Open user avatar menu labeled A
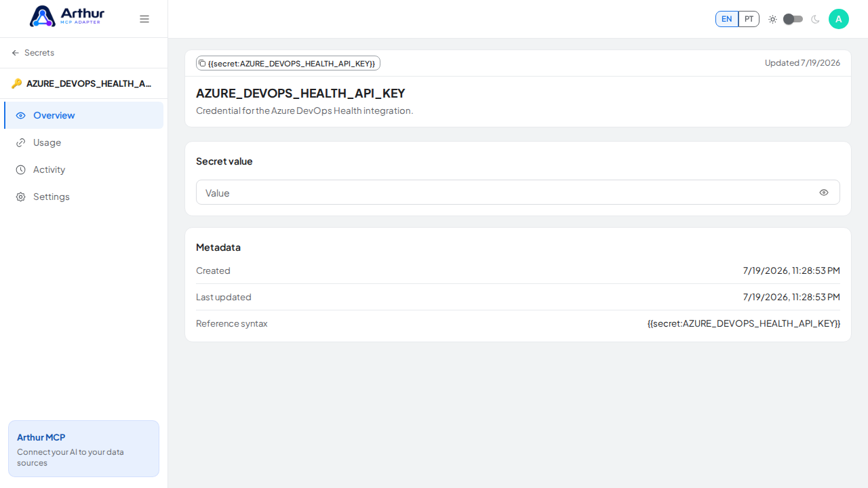This screenshot has width=868, height=488. coord(839,19)
